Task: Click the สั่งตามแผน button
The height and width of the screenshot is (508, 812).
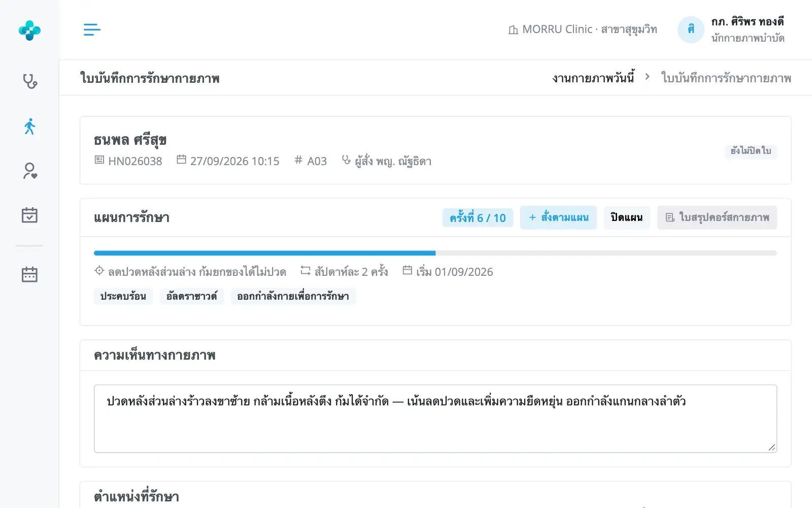Action: 558,217
